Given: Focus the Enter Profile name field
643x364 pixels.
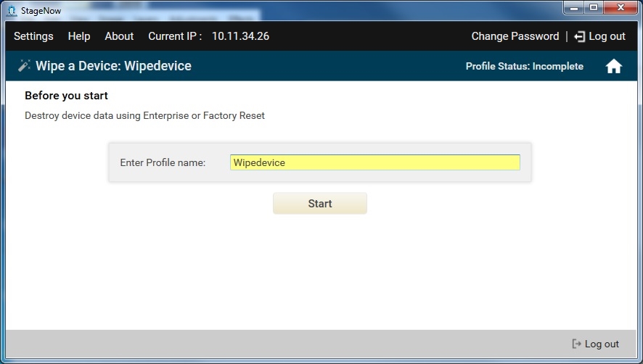Looking at the screenshot, I should pyautogui.click(x=374, y=162).
